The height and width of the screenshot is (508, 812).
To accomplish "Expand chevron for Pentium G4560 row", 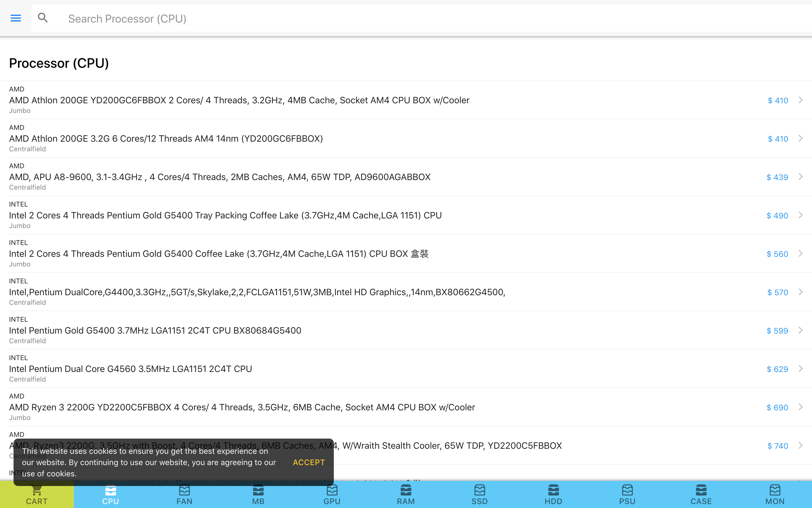I will (x=801, y=369).
